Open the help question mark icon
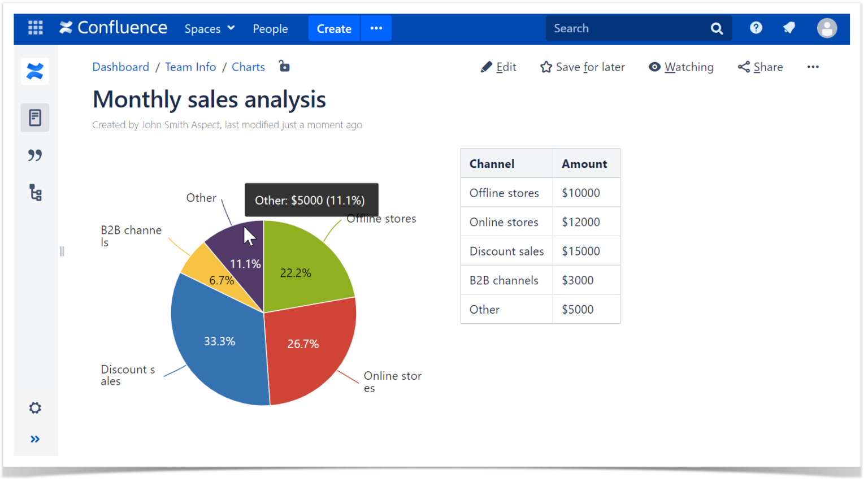 [756, 28]
